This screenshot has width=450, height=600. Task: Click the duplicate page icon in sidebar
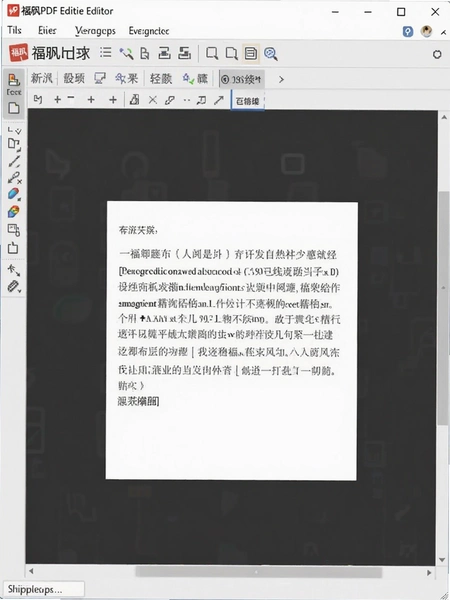(x=14, y=144)
